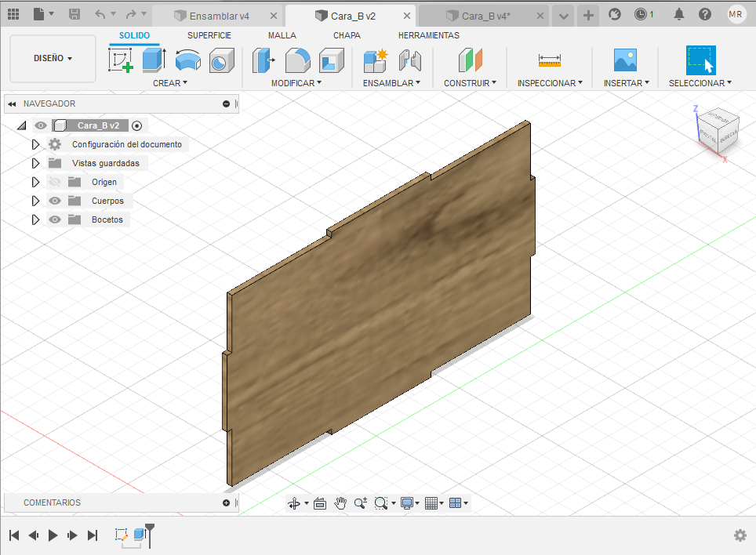Open the data panel grid icon
756x555 pixels.
pyautogui.click(x=13, y=14)
